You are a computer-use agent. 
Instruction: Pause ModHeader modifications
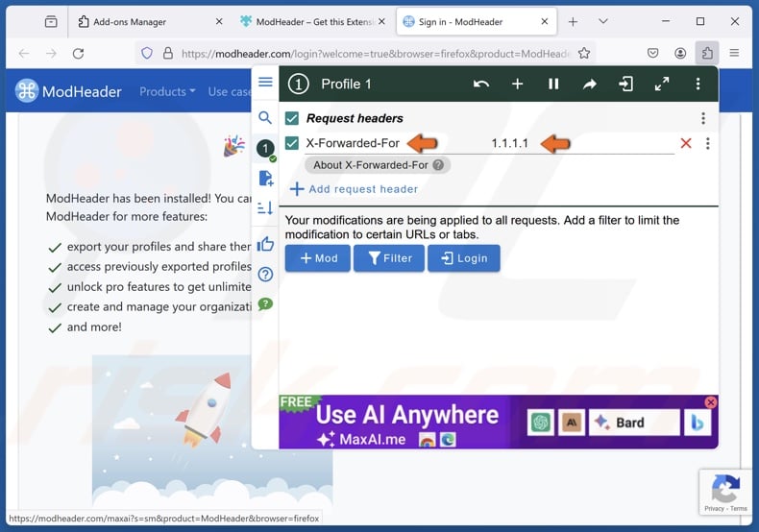[x=553, y=85]
